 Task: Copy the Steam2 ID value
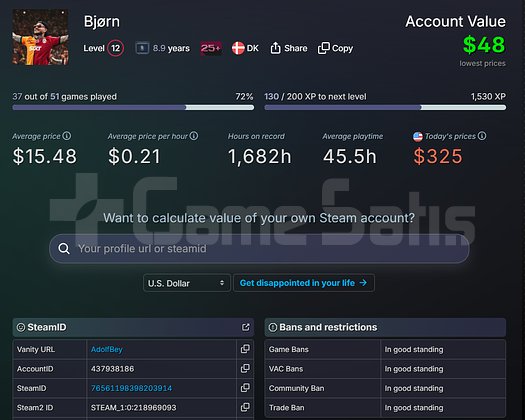(x=245, y=407)
